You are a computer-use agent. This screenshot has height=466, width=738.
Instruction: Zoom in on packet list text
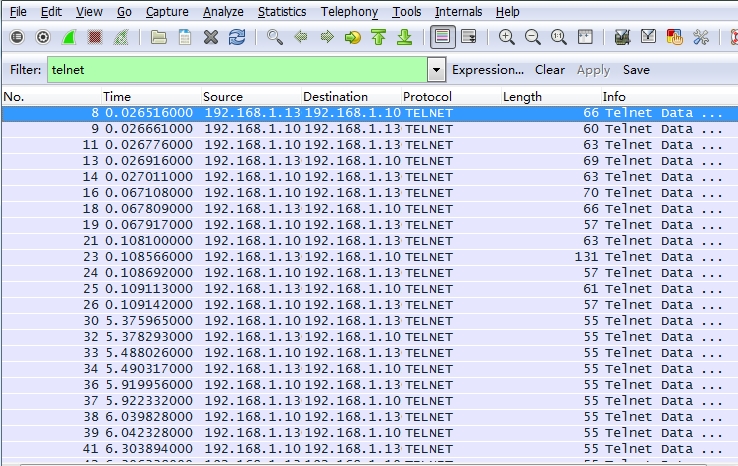(x=507, y=37)
